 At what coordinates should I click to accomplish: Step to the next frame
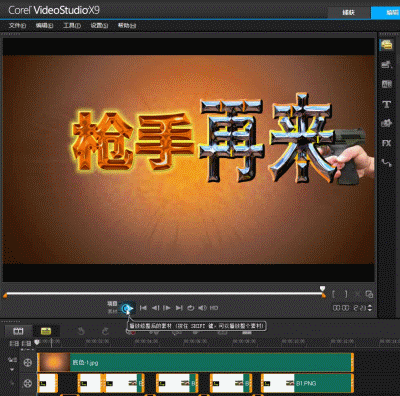(167, 308)
